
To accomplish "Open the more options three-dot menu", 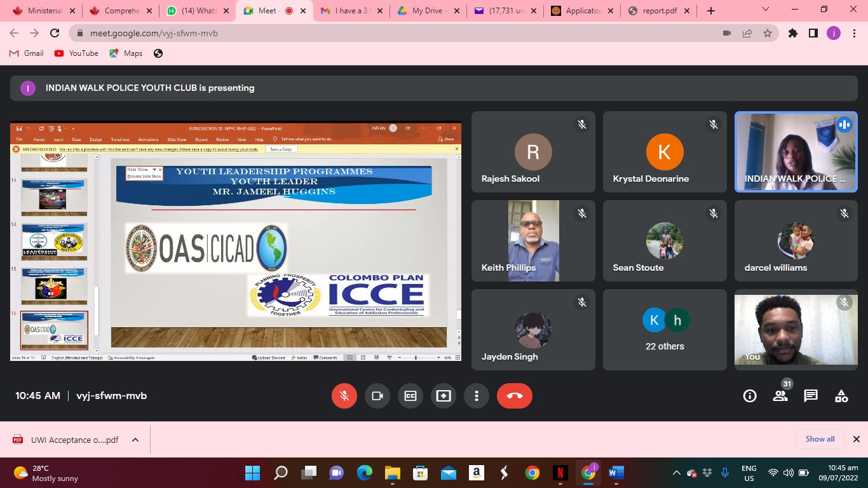I will [x=476, y=396].
